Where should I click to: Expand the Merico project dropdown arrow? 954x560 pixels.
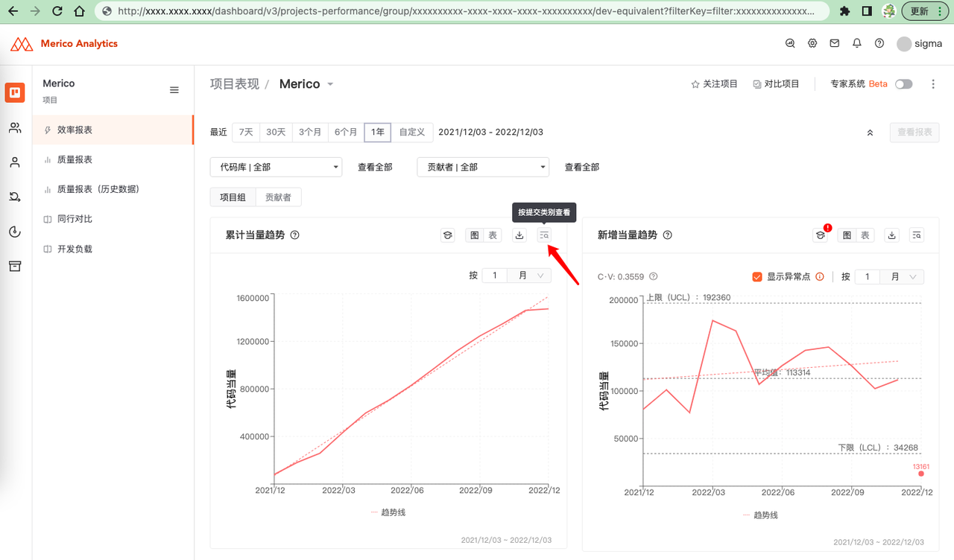330,84
